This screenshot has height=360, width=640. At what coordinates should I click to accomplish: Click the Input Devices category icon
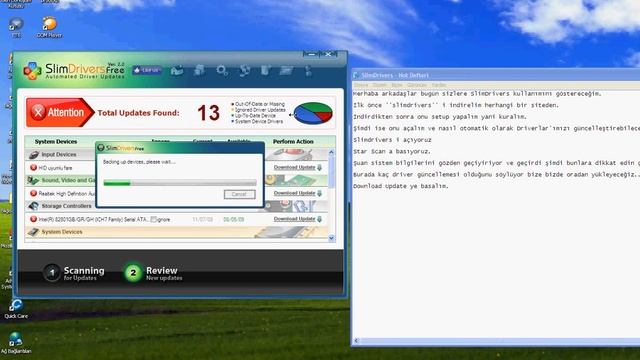coord(34,155)
